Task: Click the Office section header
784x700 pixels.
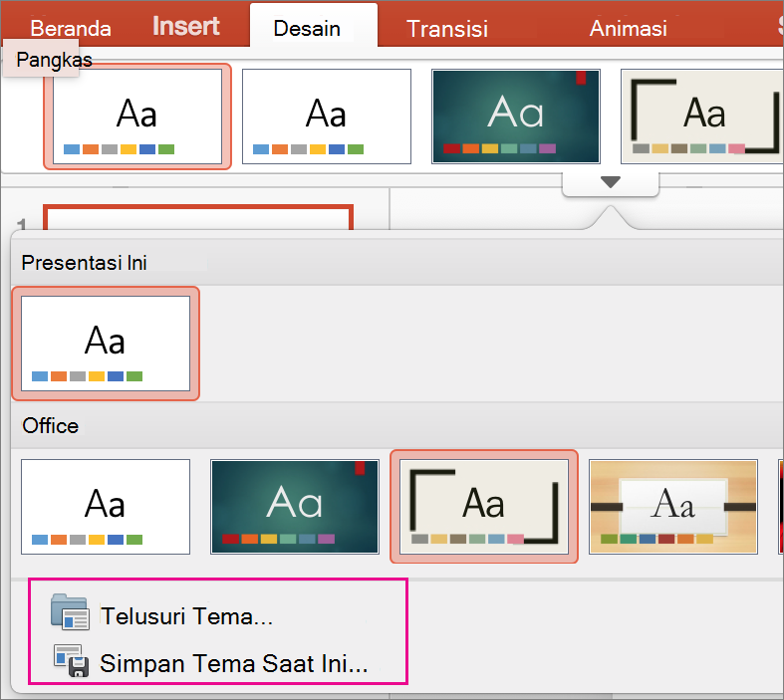Action: pyautogui.click(x=397, y=426)
